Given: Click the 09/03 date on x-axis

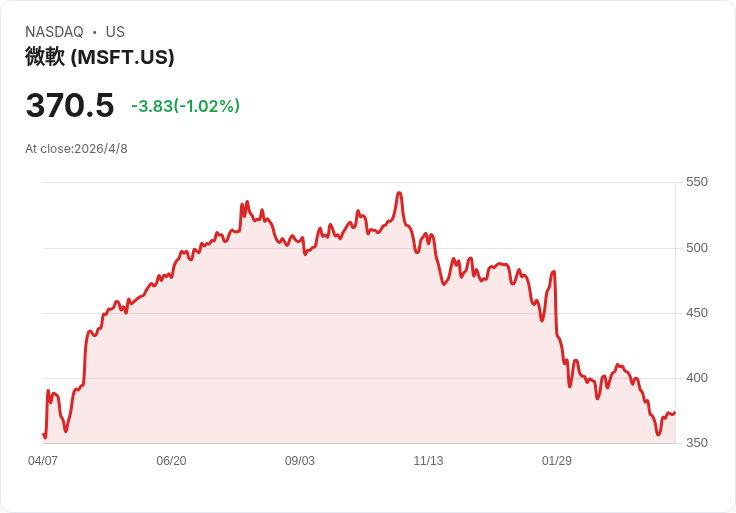Looking at the screenshot, I should click(300, 461).
